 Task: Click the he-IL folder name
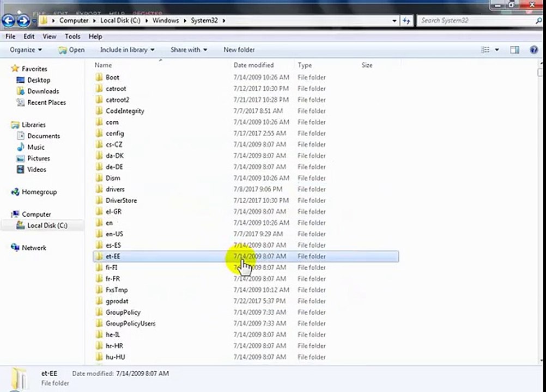113,335
